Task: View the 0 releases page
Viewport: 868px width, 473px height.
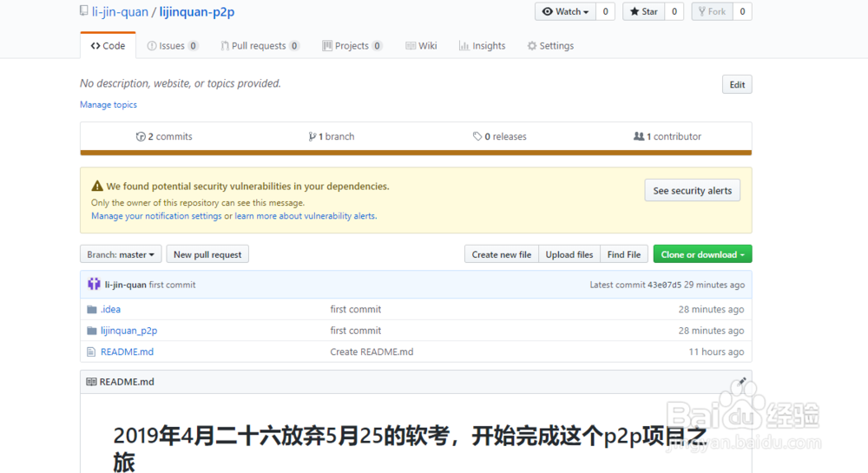Action: coord(499,136)
